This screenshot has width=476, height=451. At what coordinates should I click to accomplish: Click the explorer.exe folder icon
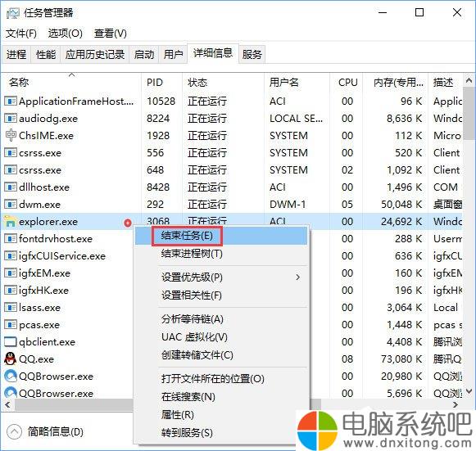pos(11,222)
